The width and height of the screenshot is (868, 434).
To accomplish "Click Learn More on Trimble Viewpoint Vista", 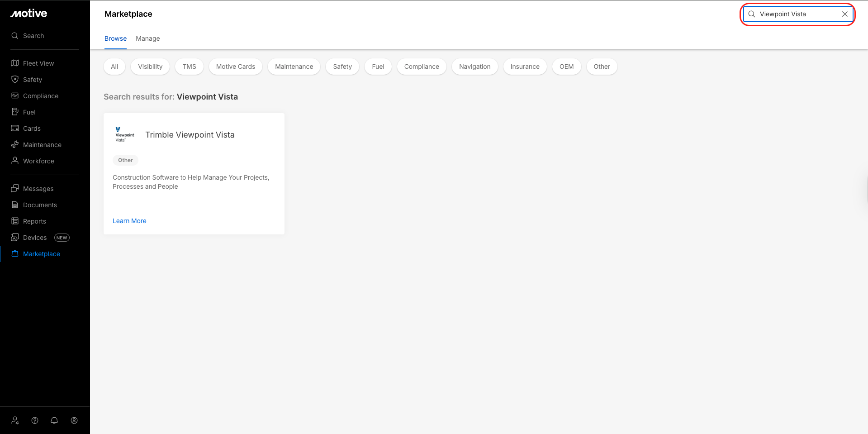I will coord(129,221).
